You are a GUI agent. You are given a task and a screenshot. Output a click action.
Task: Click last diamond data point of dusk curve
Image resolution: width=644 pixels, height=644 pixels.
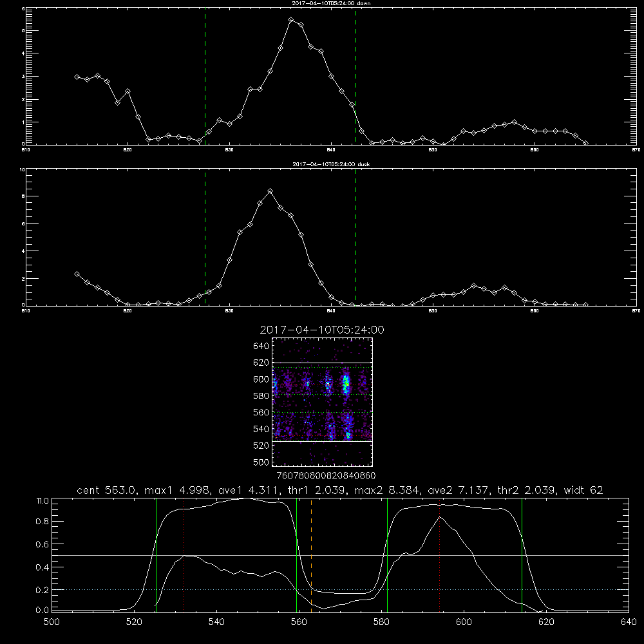click(x=585, y=305)
